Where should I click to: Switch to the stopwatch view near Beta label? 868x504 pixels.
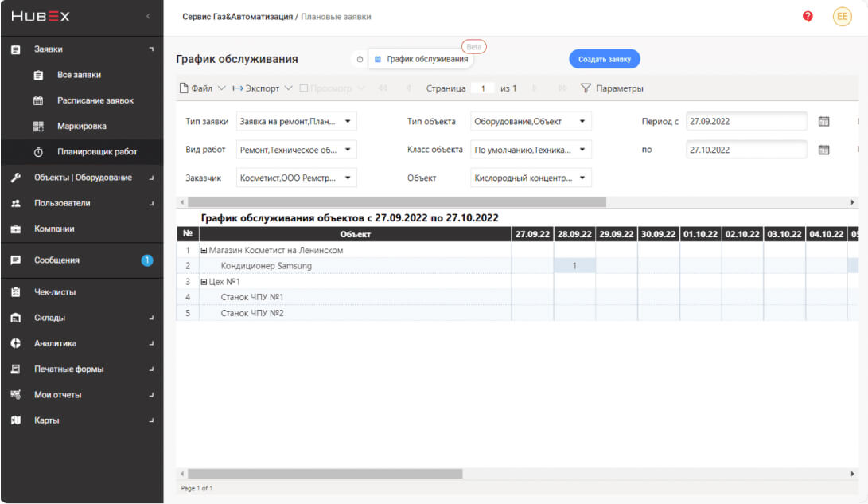pyautogui.click(x=358, y=58)
